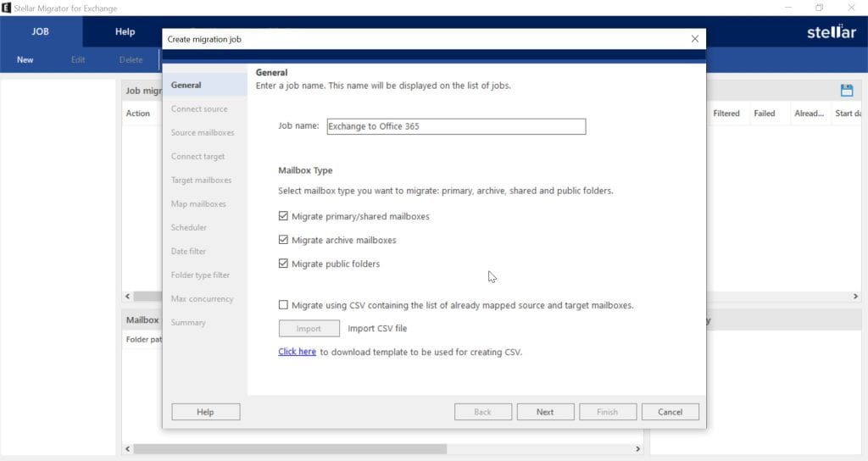Close the Create migration job dialog
Image resolution: width=868 pixels, height=461 pixels.
click(x=695, y=39)
